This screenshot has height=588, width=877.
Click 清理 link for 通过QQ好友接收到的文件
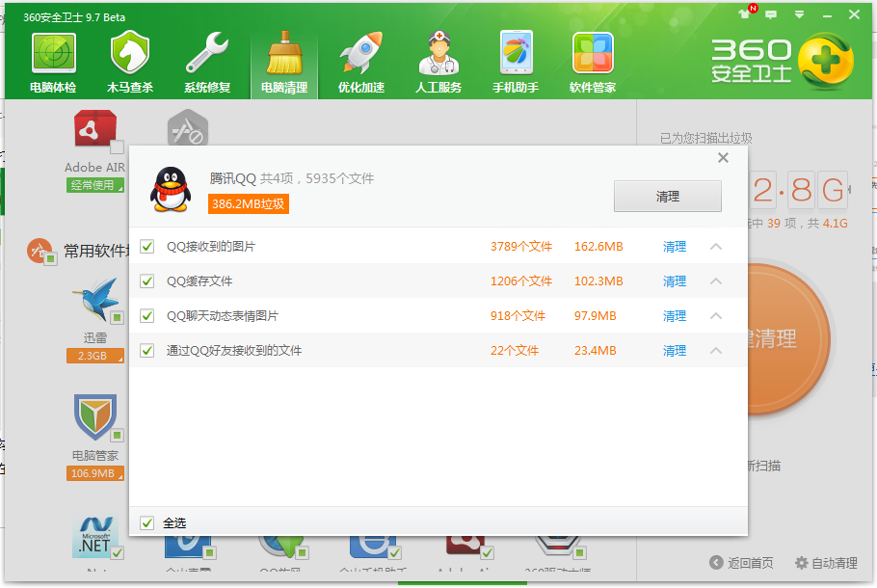coord(675,350)
